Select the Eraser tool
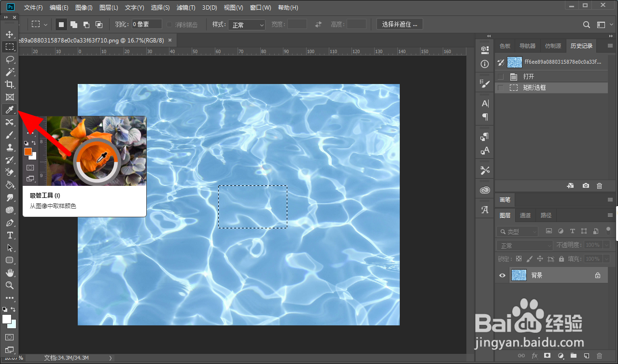This screenshot has width=618, height=364. click(9, 172)
